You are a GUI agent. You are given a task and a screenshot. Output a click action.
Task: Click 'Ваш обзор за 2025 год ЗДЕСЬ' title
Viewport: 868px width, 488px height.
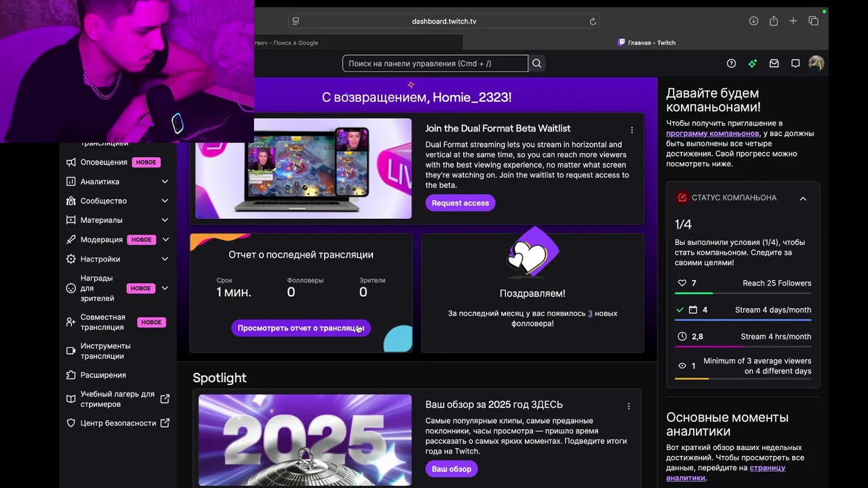(494, 405)
